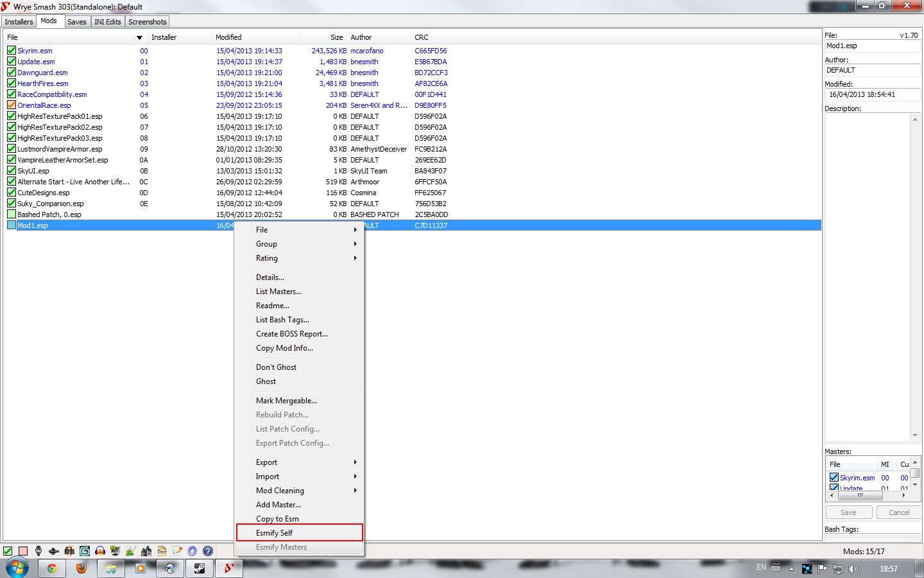
Task: Click the file name field showing Mod1.esp
Action: pyautogui.click(x=873, y=46)
